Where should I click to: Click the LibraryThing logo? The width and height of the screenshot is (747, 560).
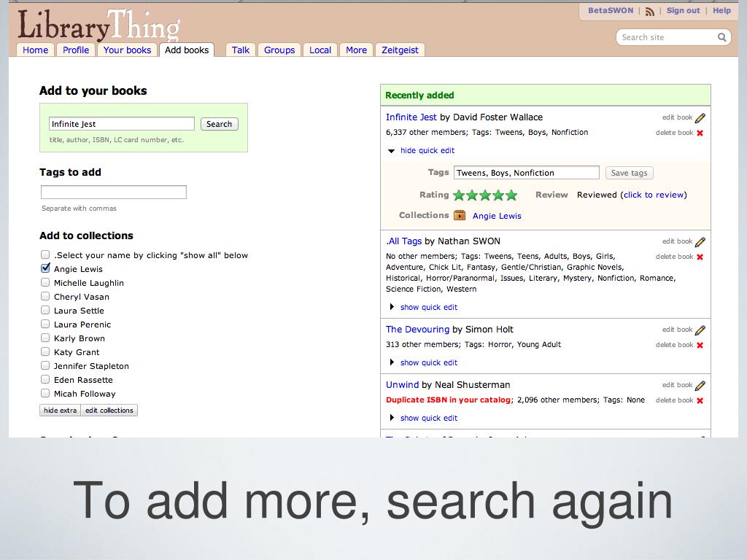tap(99, 25)
